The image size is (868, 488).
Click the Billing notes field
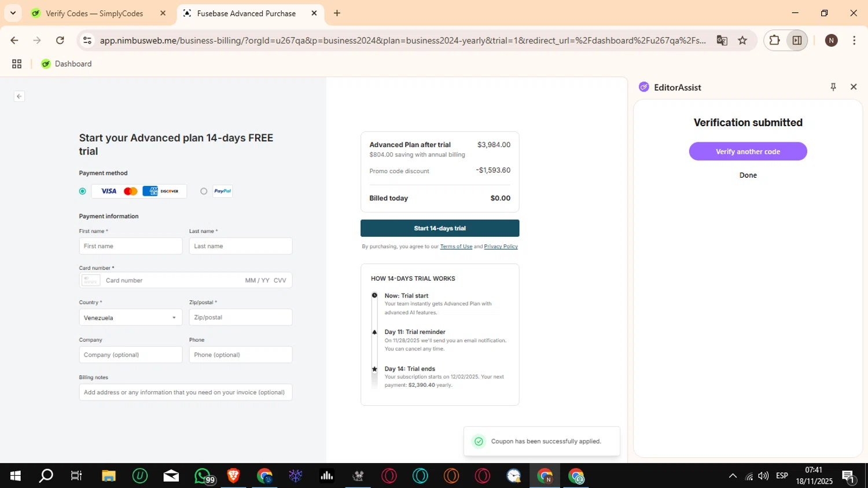pos(186,392)
